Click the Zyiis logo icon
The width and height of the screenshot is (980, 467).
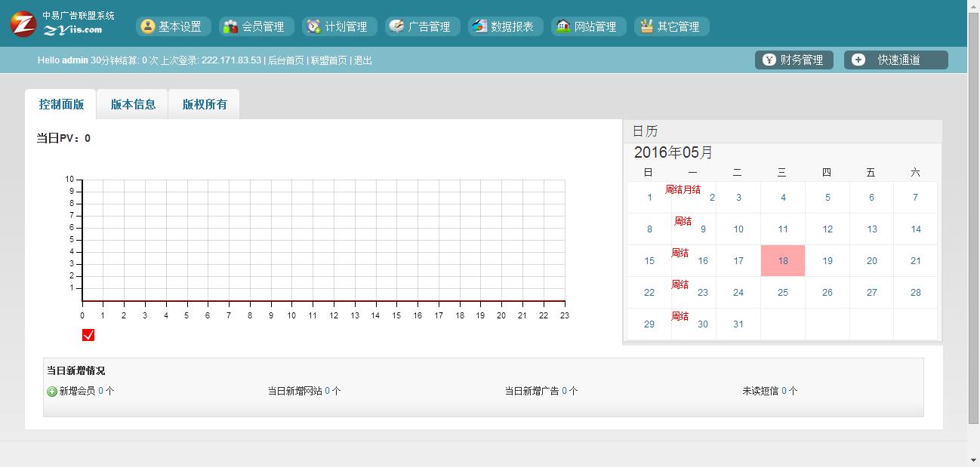(23, 23)
